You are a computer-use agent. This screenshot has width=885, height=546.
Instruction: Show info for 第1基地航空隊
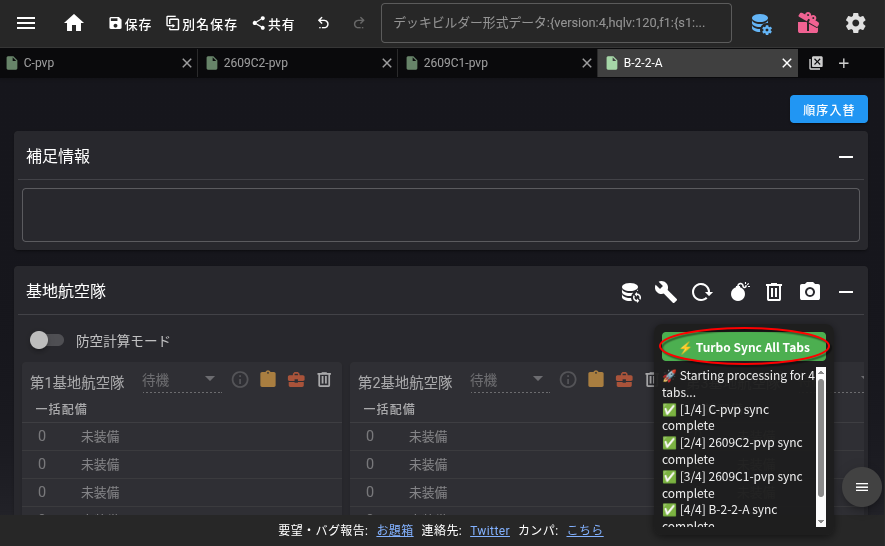(240, 380)
